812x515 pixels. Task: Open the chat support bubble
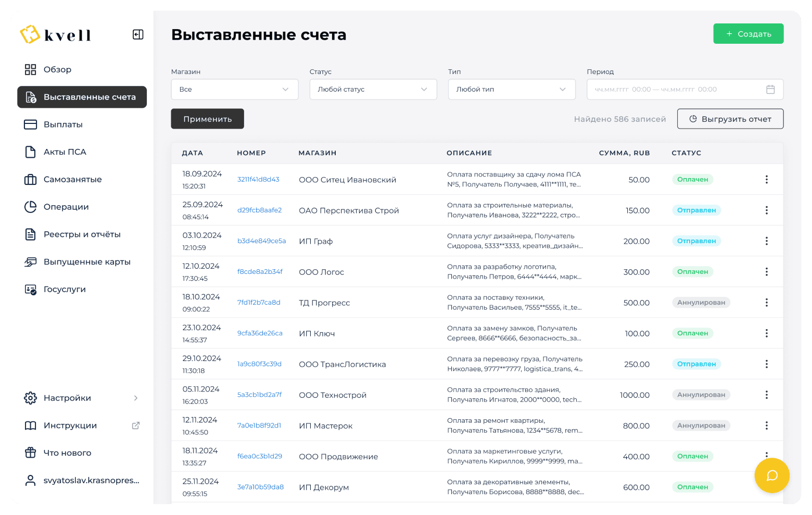tap(772, 475)
